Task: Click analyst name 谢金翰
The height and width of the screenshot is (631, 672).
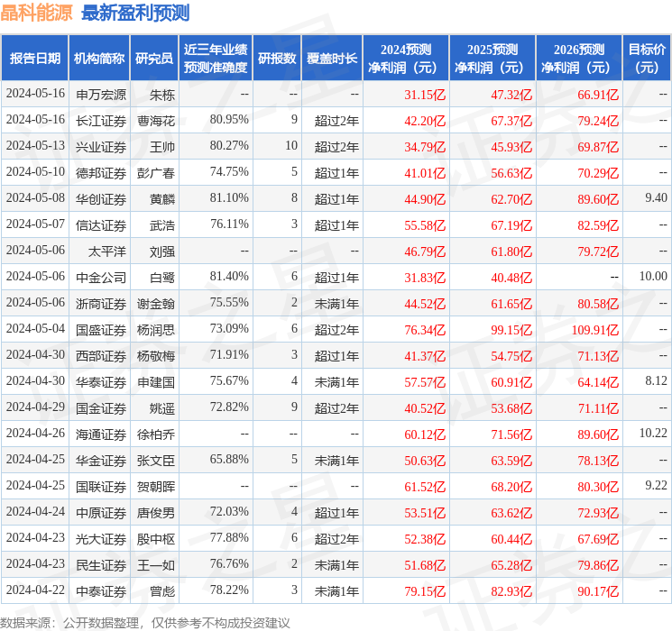Action: point(156,304)
